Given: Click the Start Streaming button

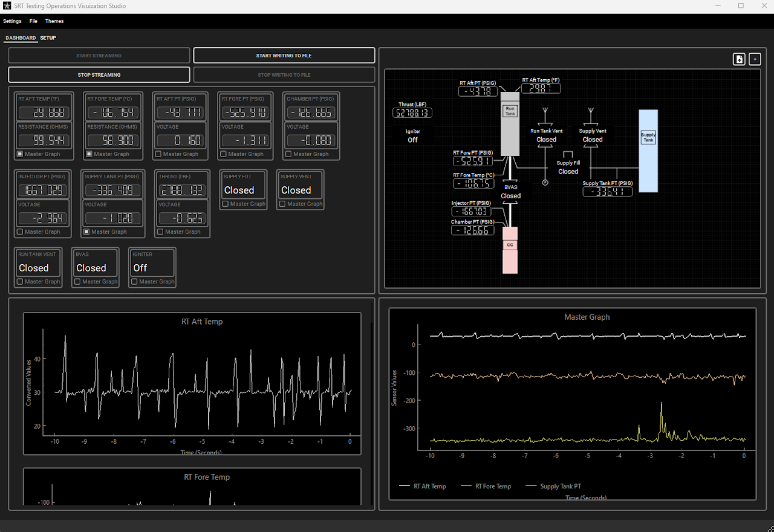Looking at the screenshot, I should (99, 56).
